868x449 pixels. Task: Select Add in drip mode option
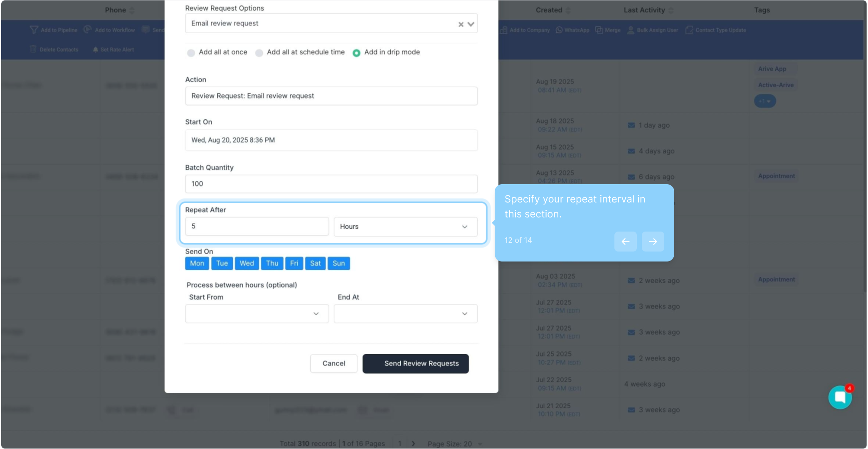coord(356,53)
